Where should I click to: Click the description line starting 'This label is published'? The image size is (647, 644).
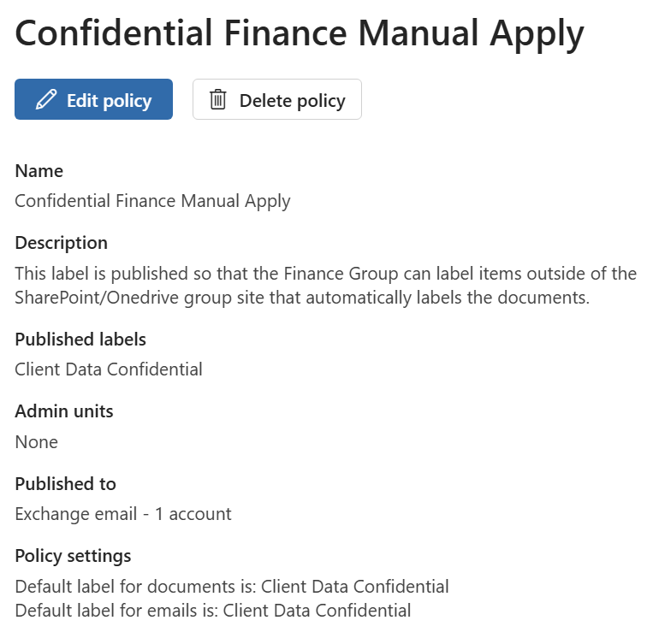326,274
